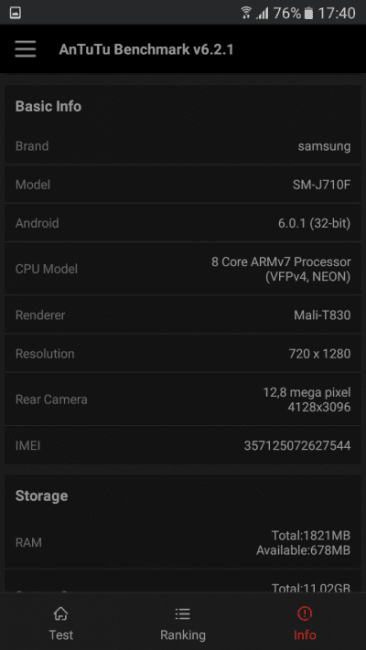
Task: Select the Brand samsung row
Action: point(183,146)
